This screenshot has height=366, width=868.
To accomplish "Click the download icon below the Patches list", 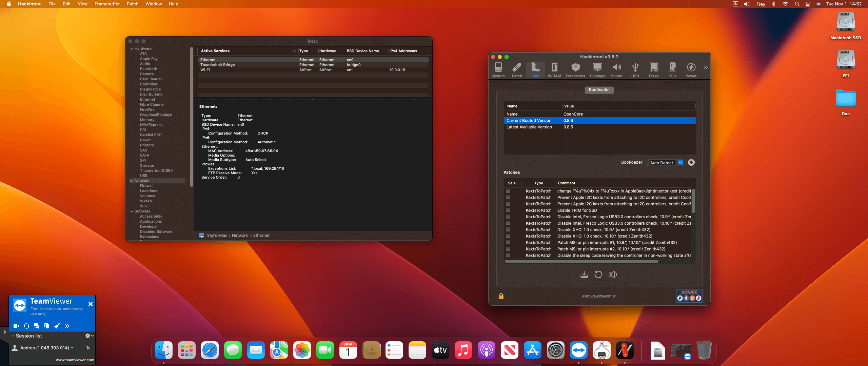I will tap(584, 274).
